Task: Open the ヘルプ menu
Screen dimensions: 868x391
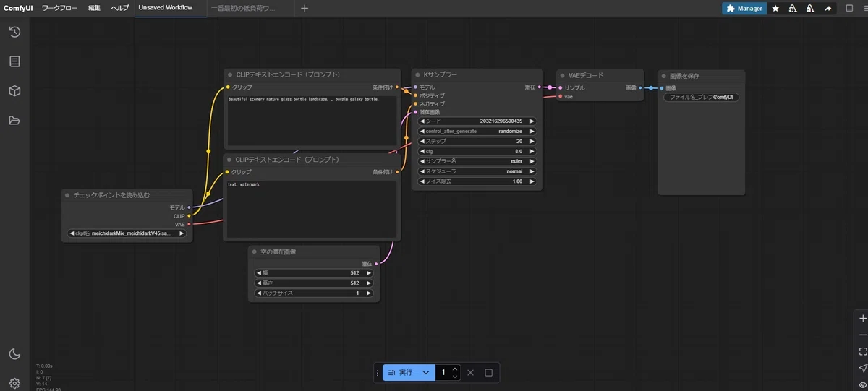Action: coord(120,8)
